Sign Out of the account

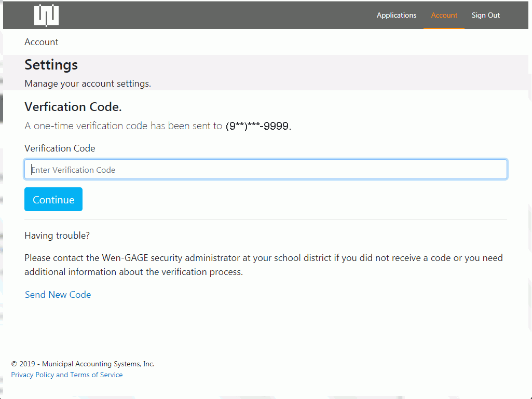click(485, 15)
